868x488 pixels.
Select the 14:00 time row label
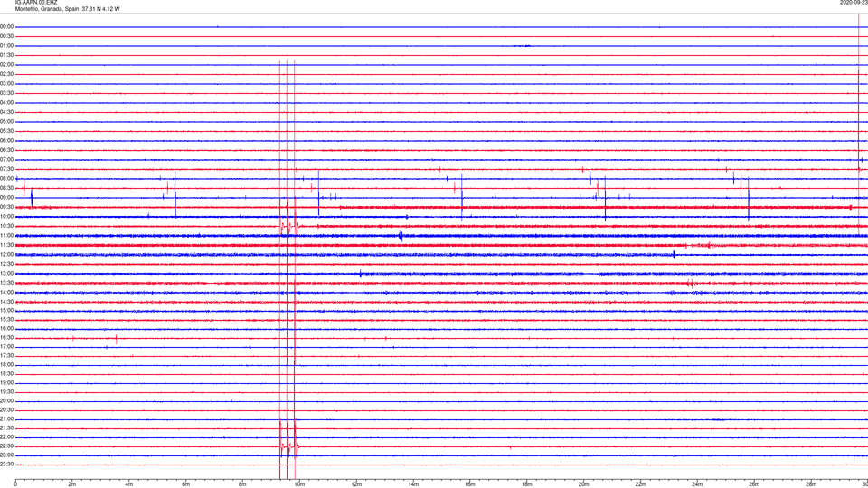pos(6,292)
